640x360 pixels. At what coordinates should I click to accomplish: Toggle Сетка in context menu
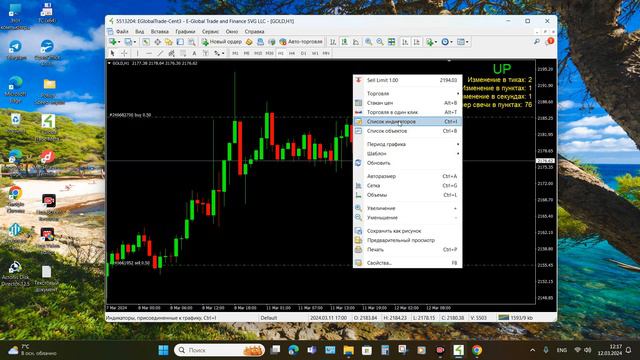pyautogui.click(x=407, y=185)
